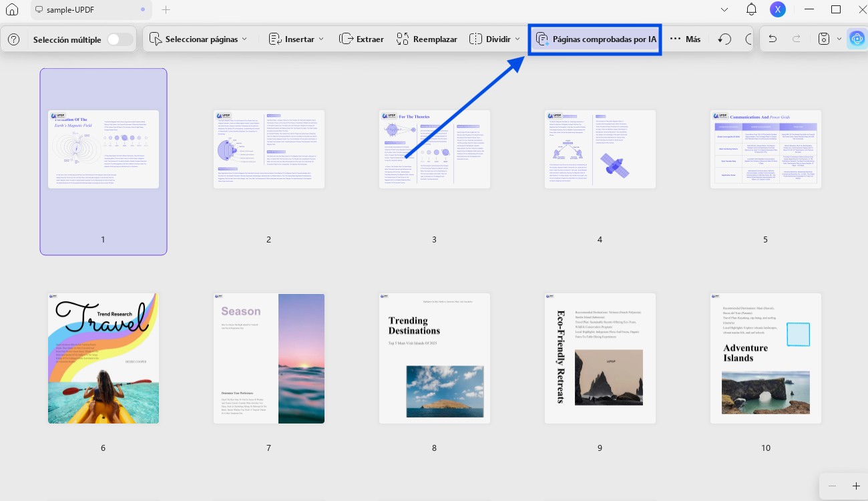868x501 pixels.
Task: Undo the last action
Action: [x=773, y=39]
